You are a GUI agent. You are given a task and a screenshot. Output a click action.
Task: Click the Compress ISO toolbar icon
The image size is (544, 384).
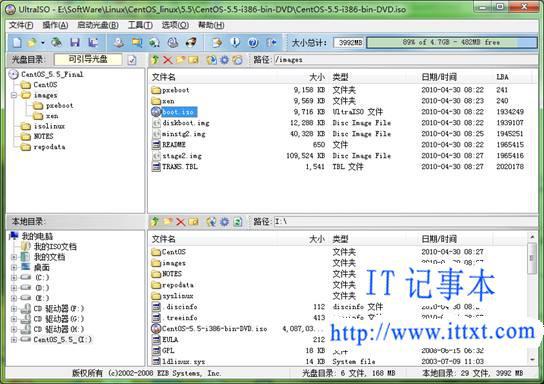(x=154, y=43)
